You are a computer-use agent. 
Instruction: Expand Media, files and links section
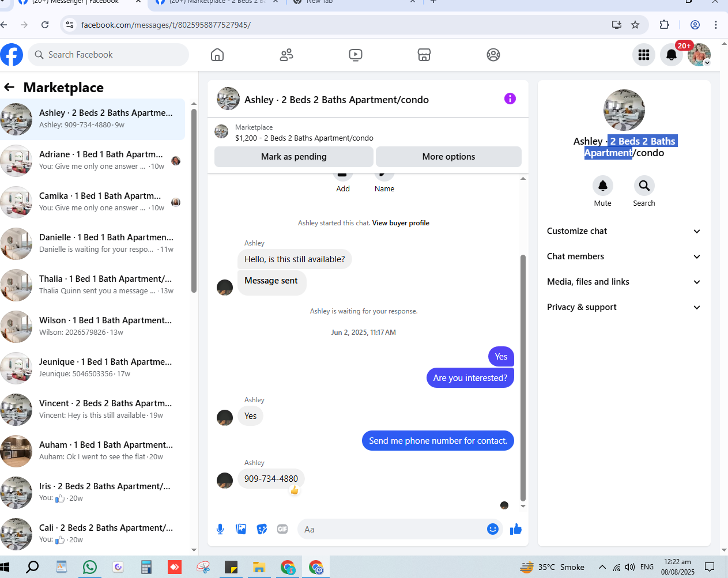pos(624,282)
